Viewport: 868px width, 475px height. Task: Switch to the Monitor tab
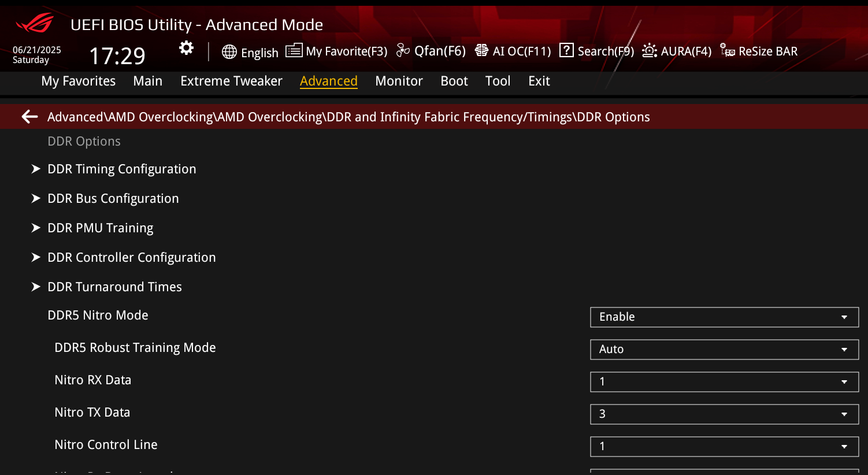point(399,81)
